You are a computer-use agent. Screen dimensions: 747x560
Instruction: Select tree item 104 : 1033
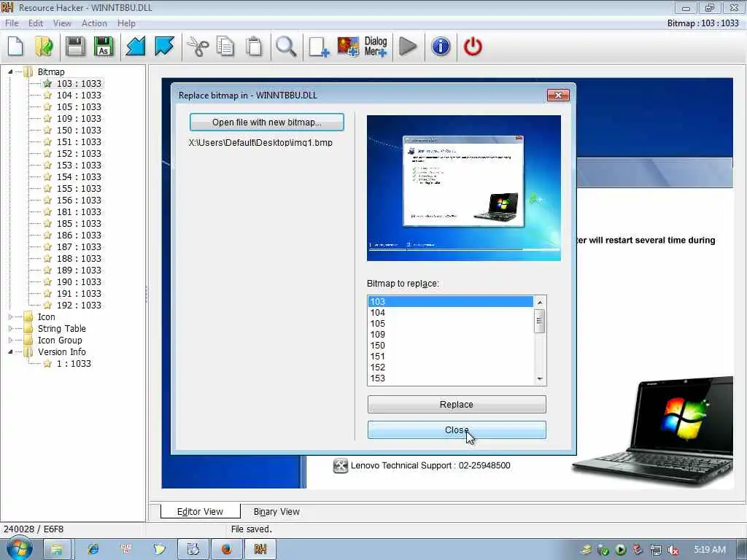click(79, 96)
